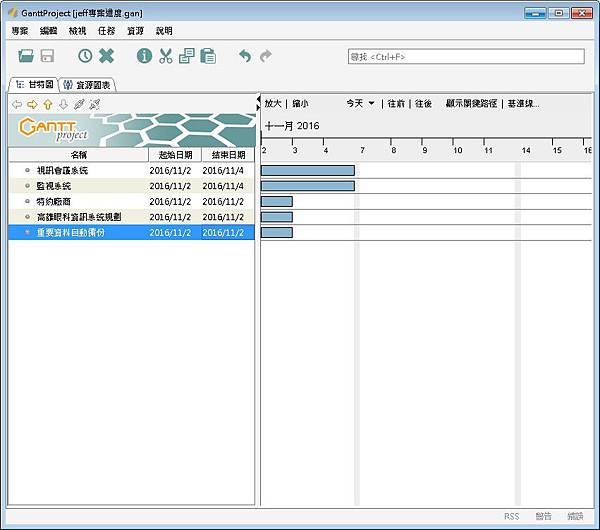Viewport: 600px width, 530px height.
Task: Click the 放大 zoom in button
Action: (273, 103)
